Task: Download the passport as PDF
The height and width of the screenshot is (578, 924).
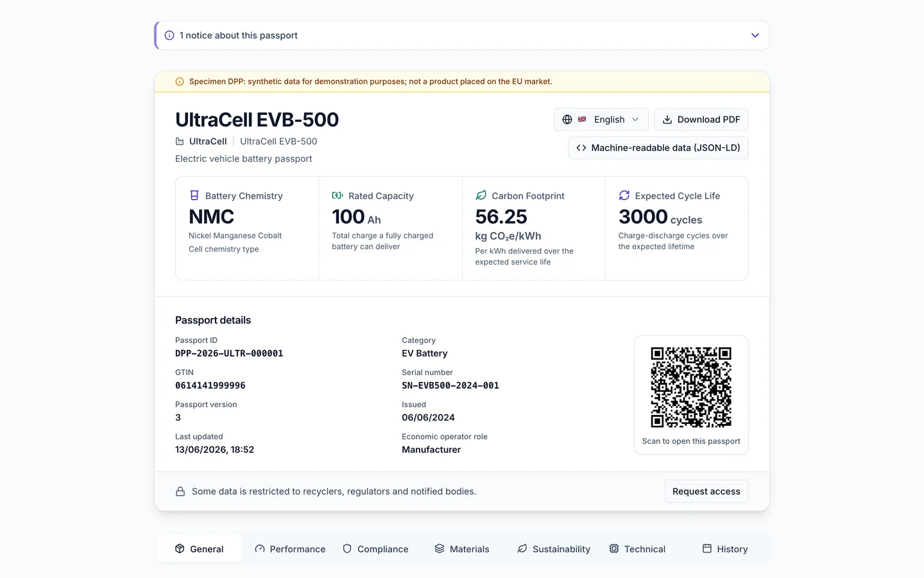Action: 701,119
